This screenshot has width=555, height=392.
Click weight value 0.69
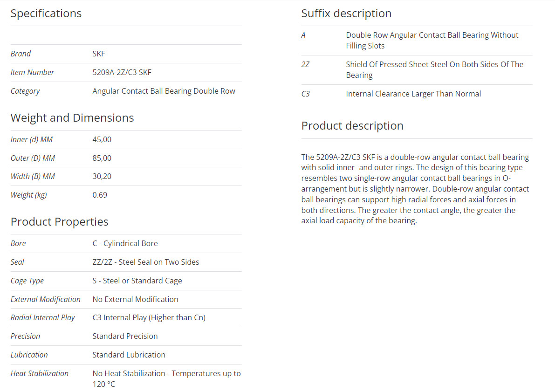pyautogui.click(x=100, y=195)
